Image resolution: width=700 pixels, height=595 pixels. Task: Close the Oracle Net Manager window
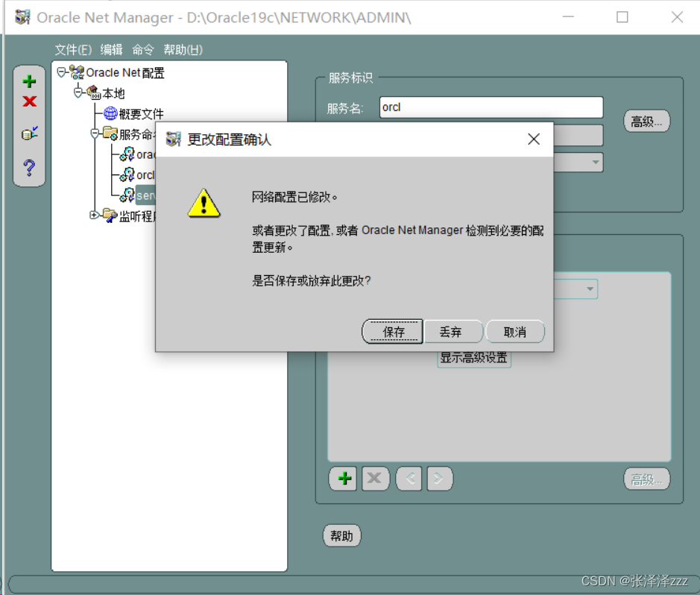point(677,17)
